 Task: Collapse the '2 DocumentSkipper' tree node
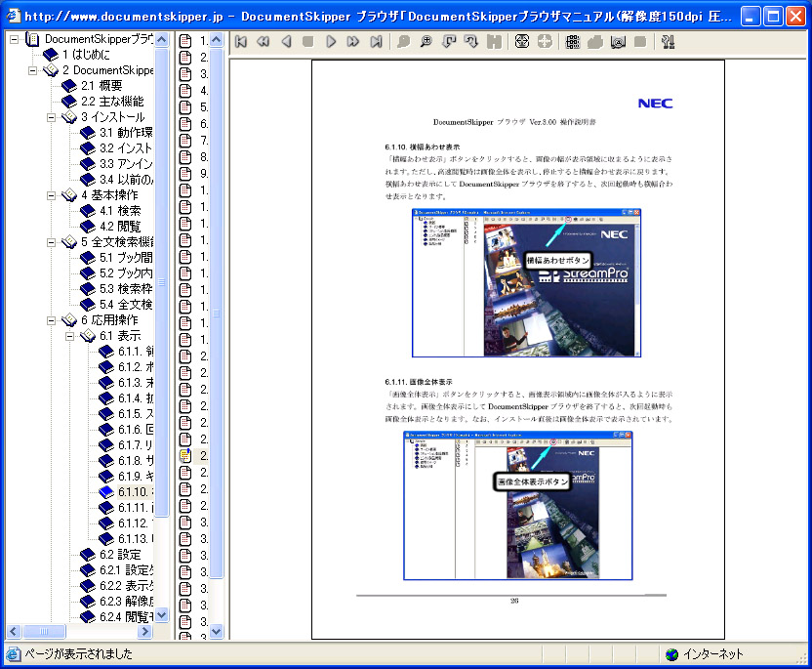point(32,70)
